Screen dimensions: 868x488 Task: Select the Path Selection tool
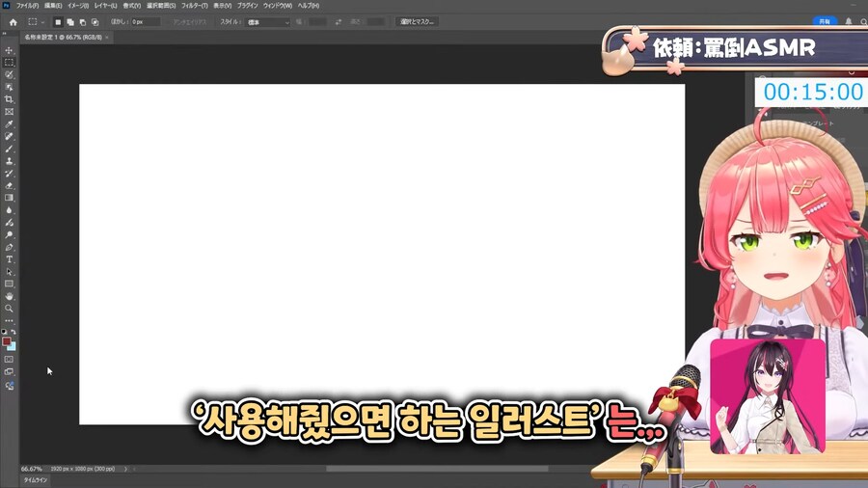9,272
